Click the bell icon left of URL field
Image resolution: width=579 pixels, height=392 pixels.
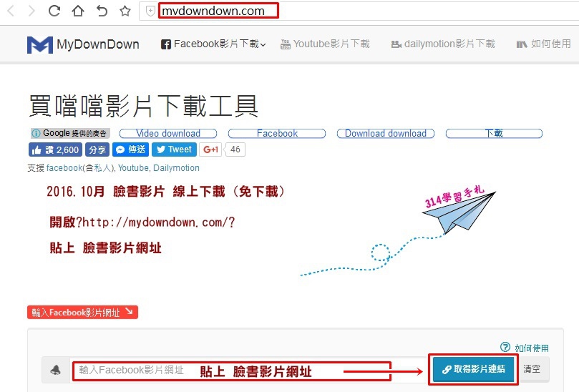[56, 370]
